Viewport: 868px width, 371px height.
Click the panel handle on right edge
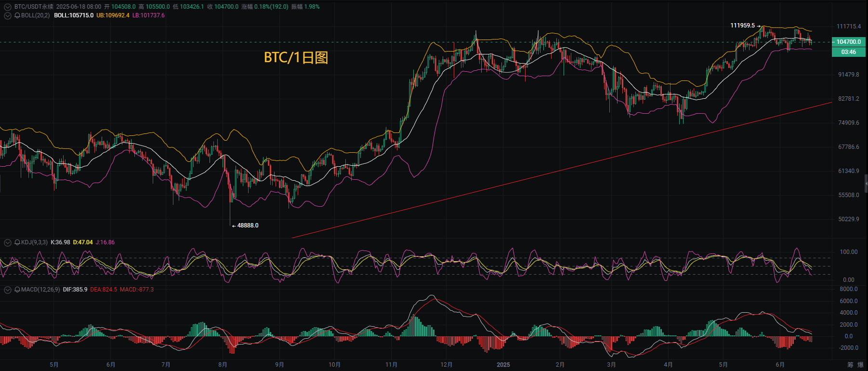[x=866, y=184]
